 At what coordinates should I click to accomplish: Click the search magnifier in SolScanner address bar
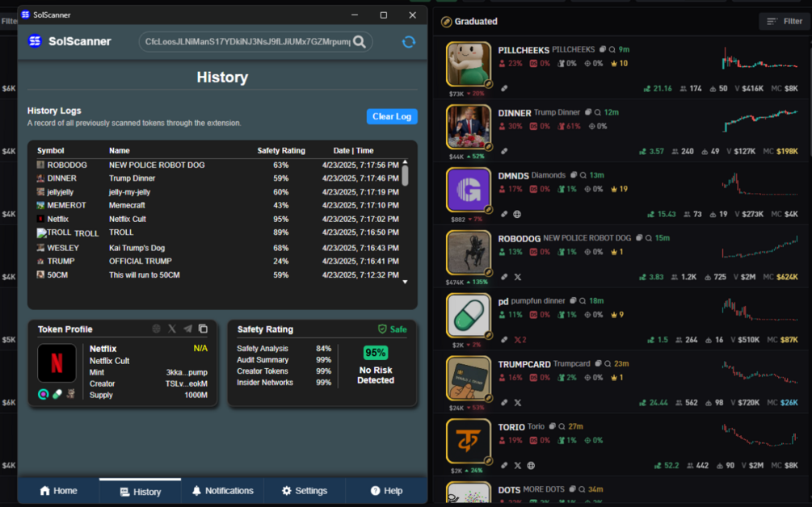(360, 42)
